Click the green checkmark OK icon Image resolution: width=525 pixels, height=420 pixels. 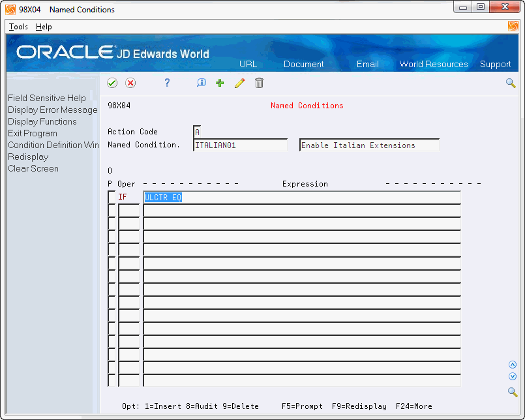pyautogui.click(x=112, y=83)
